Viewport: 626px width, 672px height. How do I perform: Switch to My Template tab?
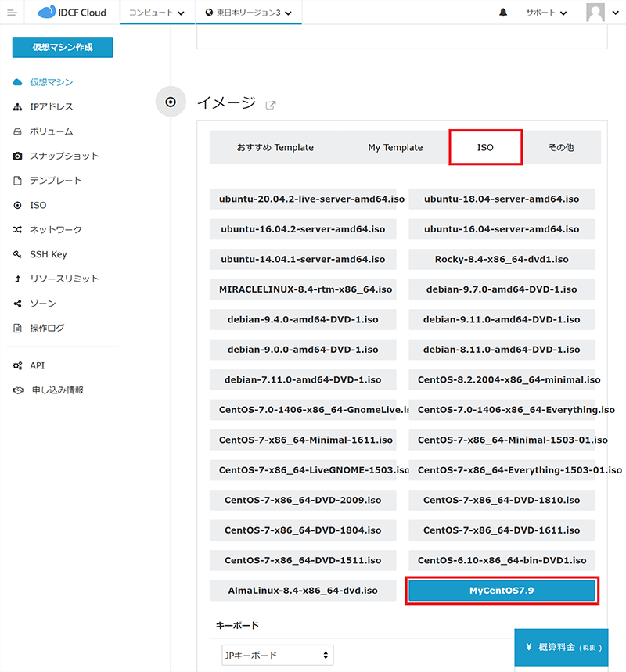click(x=395, y=147)
